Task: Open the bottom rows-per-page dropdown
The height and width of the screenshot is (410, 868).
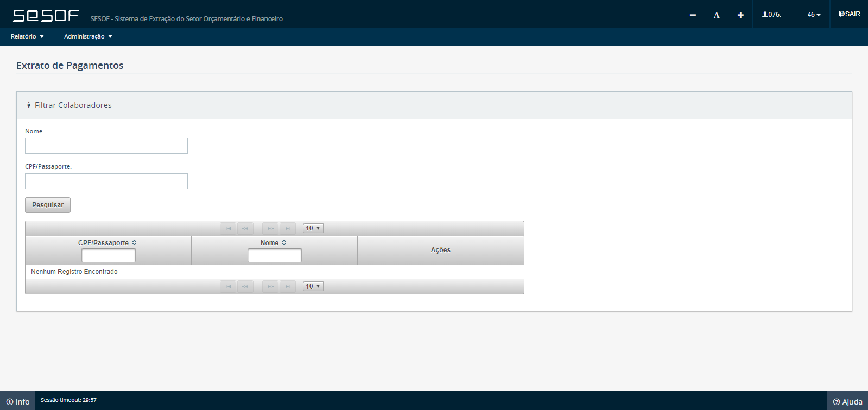Action: coord(313,286)
